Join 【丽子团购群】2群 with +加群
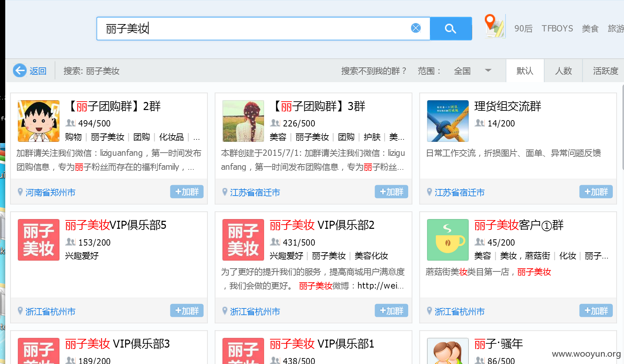624x364 pixels. tap(187, 191)
